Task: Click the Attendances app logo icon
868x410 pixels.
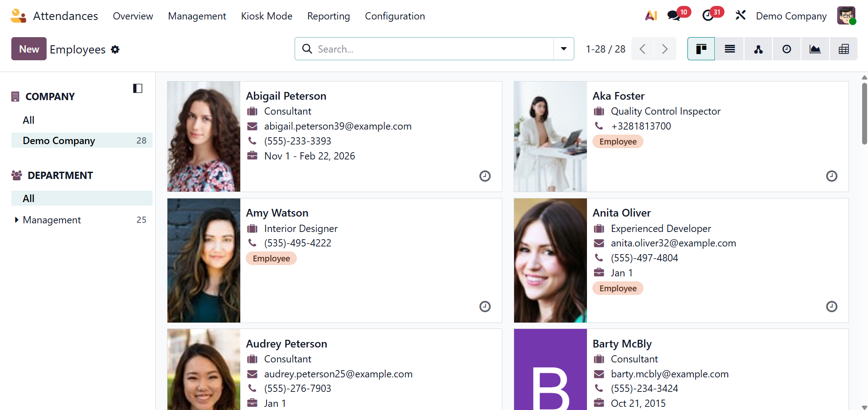Action: click(19, 16)
